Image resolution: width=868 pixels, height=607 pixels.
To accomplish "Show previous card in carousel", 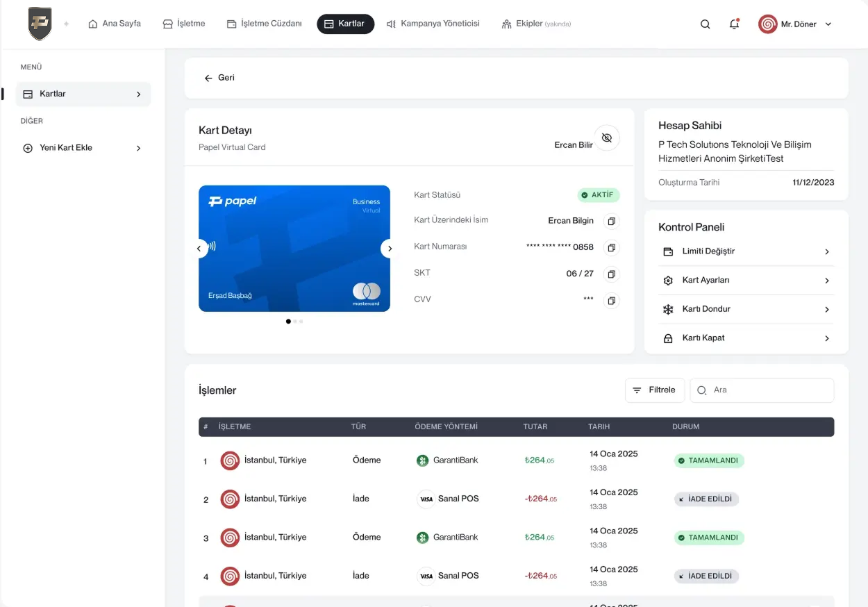I will click(x=199, y=249).
